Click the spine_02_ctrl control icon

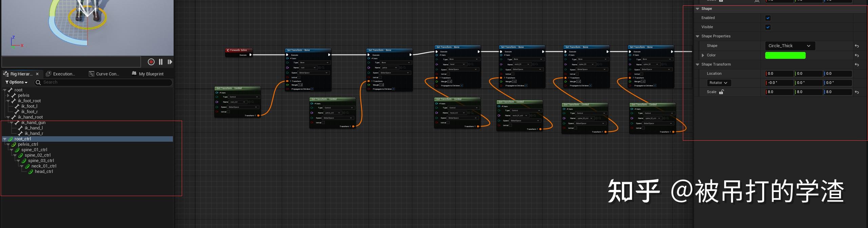click(x=20, y=155)
